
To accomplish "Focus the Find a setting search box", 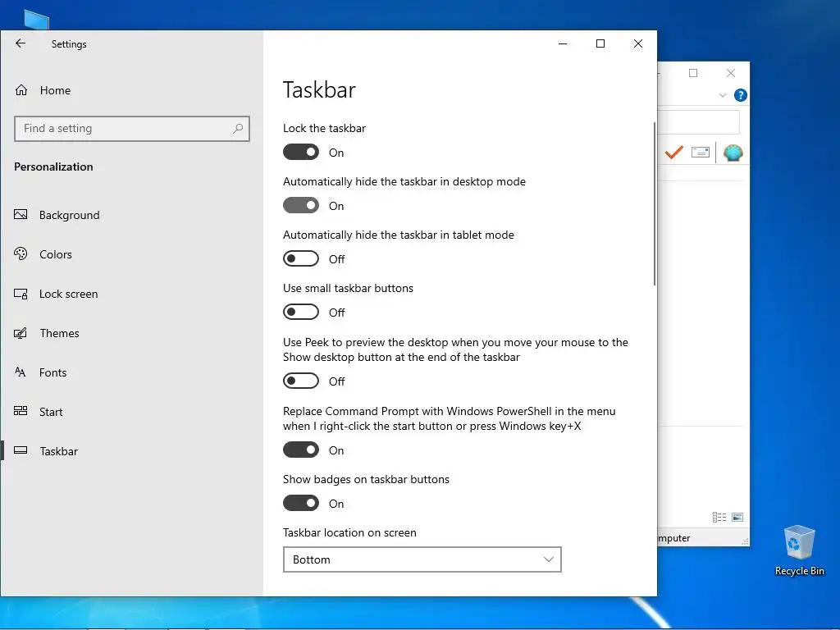I will 132,129.
